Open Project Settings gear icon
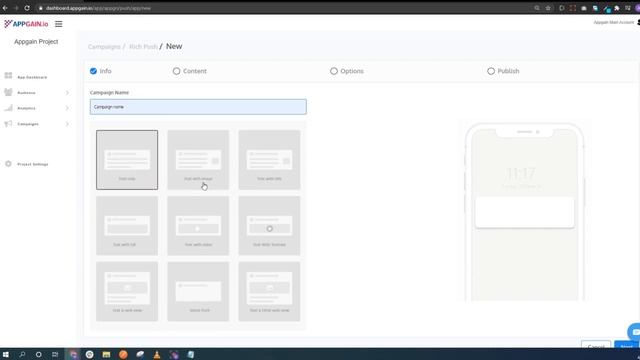The width and height of the screenshot is (640, 360). (8, 164)
